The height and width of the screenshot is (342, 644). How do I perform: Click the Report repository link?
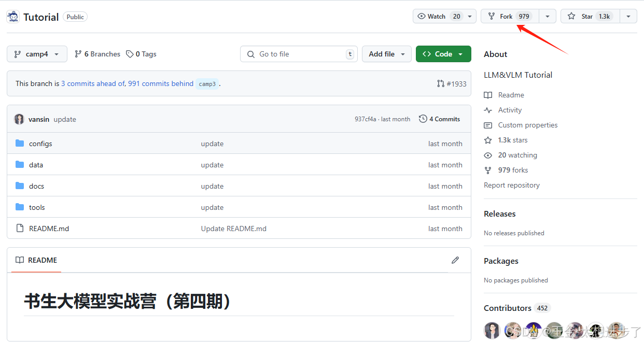[x=512, y=185]
